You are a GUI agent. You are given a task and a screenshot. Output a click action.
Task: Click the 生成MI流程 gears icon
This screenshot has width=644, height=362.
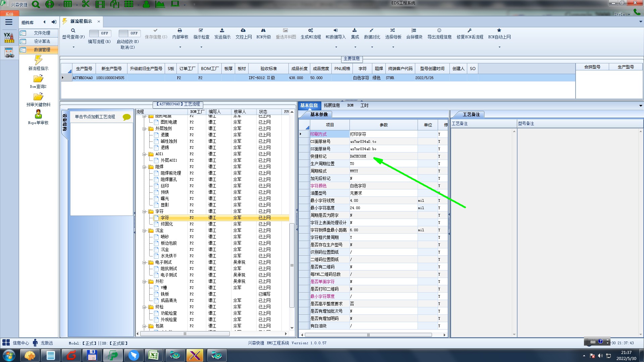pos(311,31)
